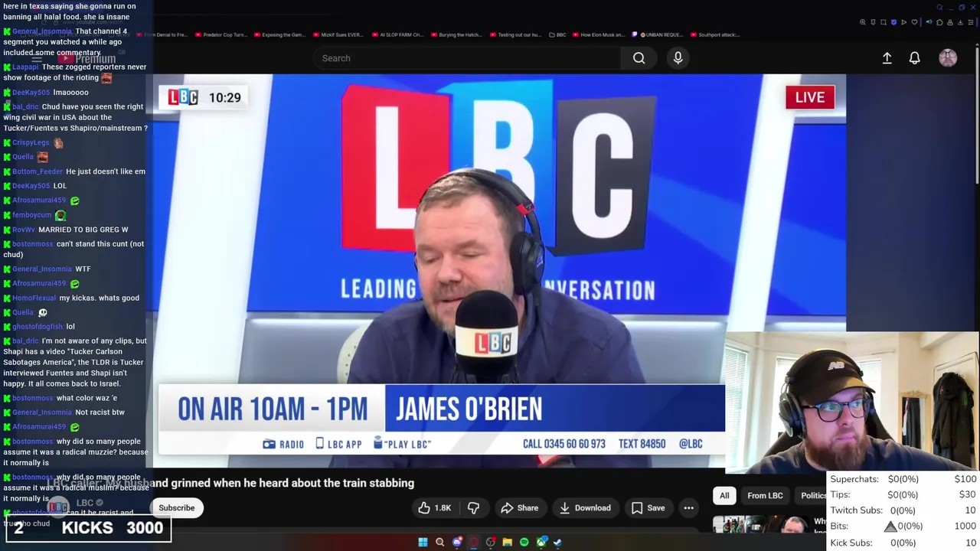Click the browser zoom magnifier toolbar icon
The width and height of the screenshot is (980, 551).
coord(863,22)
